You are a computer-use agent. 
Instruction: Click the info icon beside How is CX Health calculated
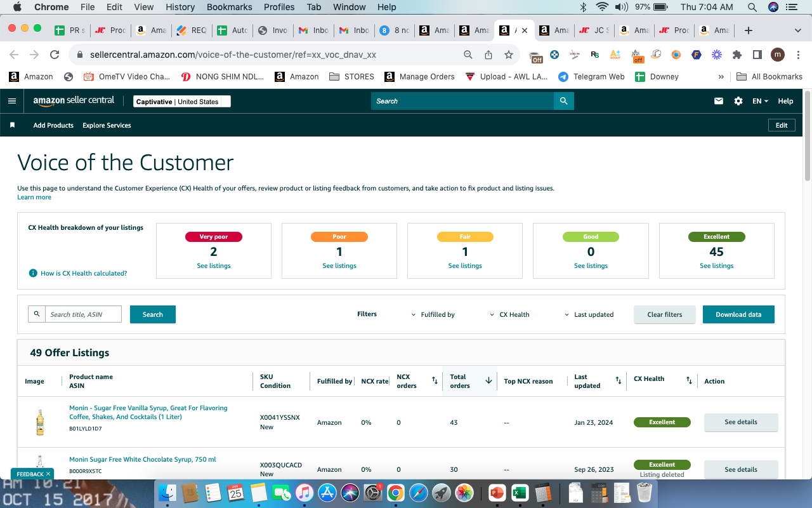[x=33, y=273]
